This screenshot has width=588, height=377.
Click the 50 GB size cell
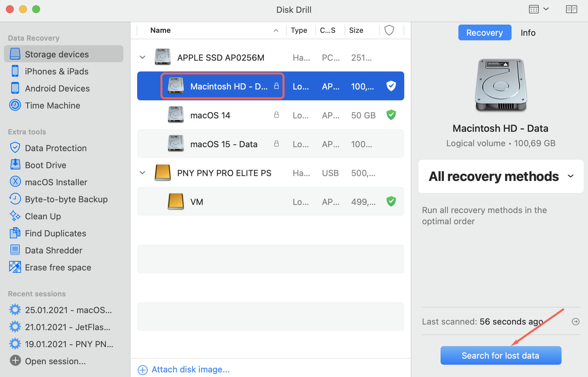click(x=363, y=115)
